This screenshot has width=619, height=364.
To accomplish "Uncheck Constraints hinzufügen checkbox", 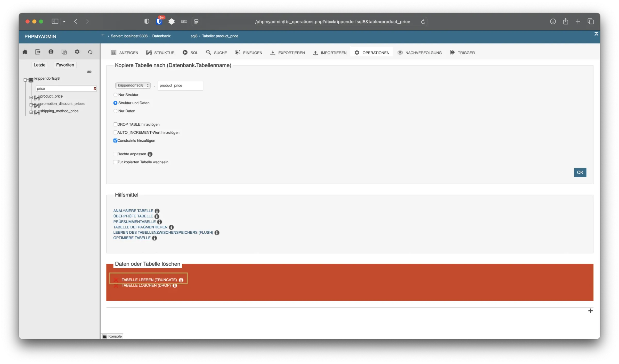I will coord(115,141).
